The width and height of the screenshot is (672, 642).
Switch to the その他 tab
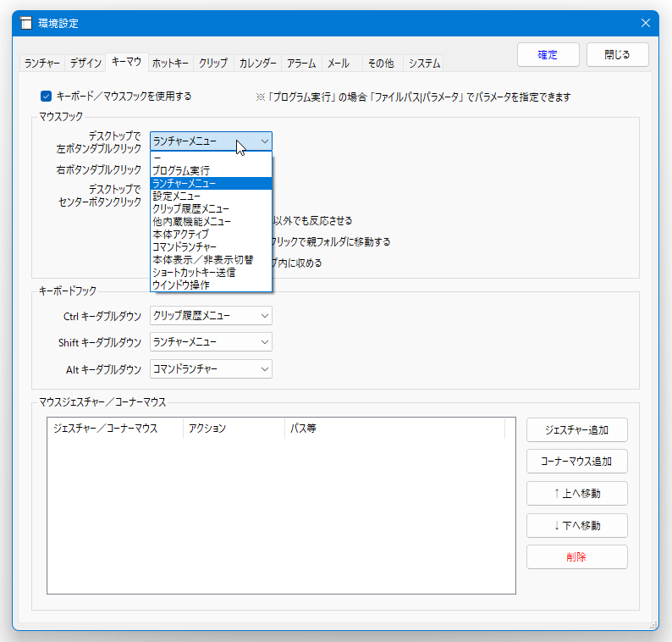(x=381, y=64)
